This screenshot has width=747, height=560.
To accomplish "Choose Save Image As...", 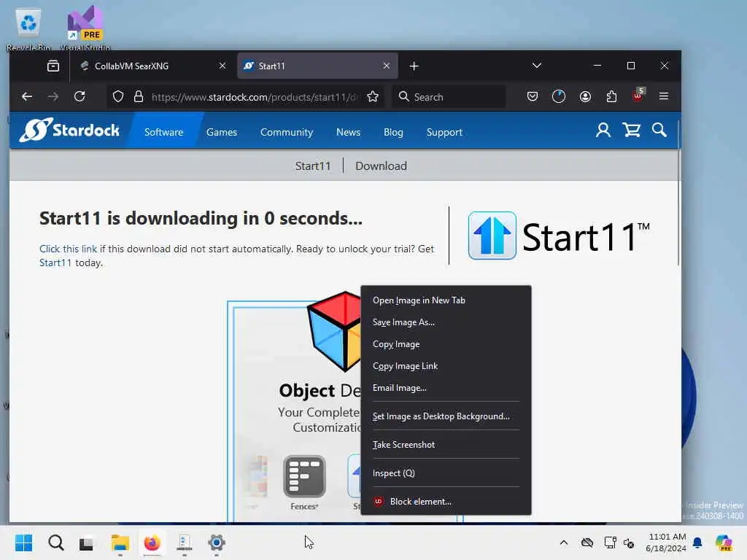I will [x=446, y=322].
